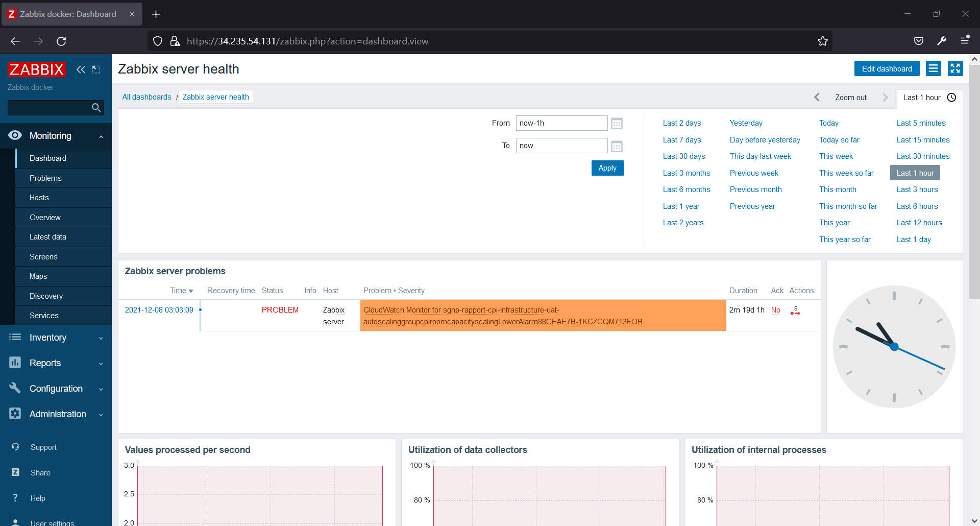Screen dimensions: 980x526
Task: Collapse the sidebar using double-chevron icon
Action: (81, 69)
